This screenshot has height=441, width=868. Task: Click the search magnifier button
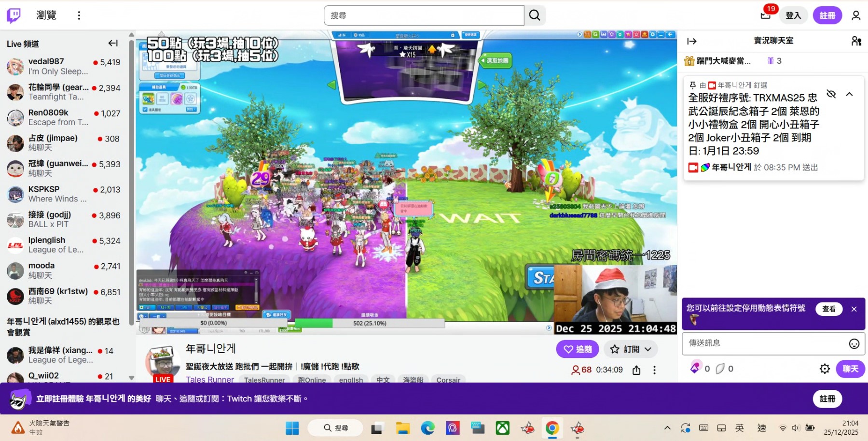click(535, 15)
